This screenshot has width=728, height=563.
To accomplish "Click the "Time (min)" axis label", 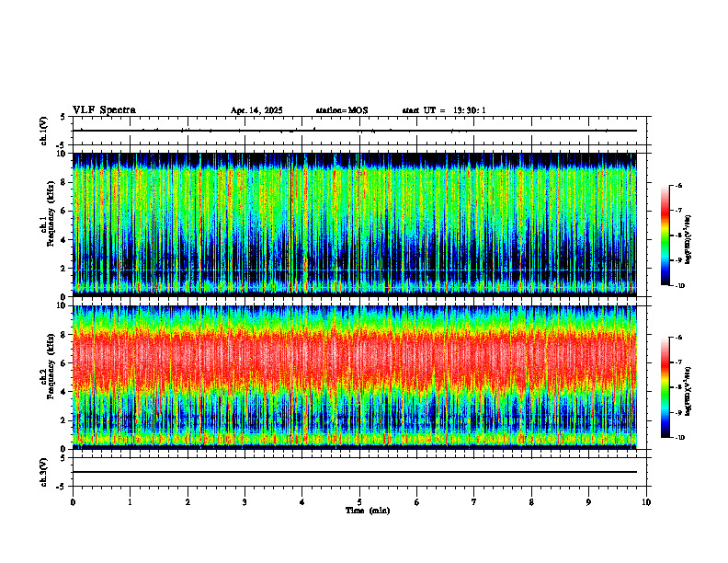I will click(x=368, y=511).
